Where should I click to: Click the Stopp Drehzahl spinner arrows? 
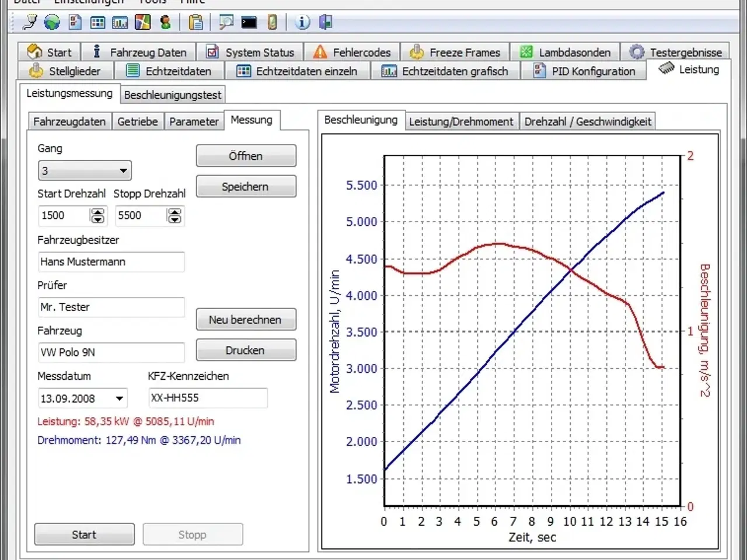[x=174, y=216]
